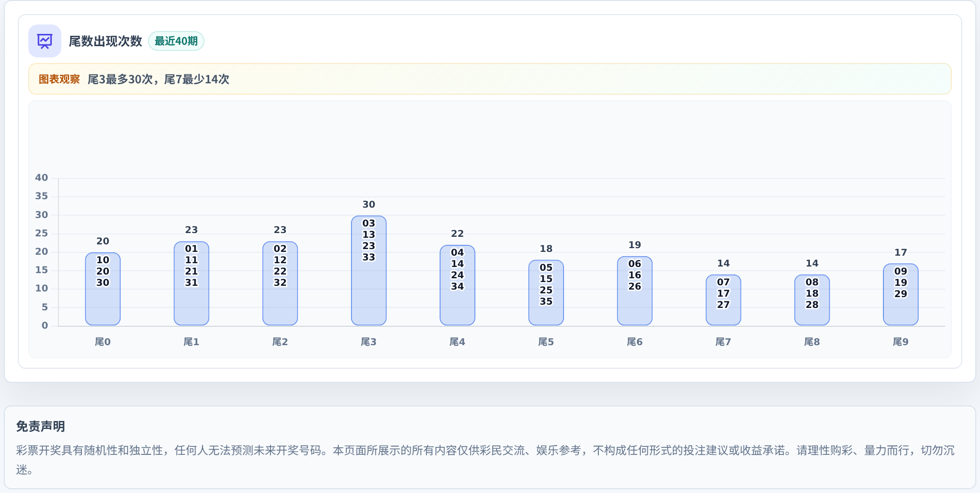The height and width of the screenshot is (493, 980).
Task: Click the value 18 above the 尾5 bar
Action: click(x=546, y=249)
